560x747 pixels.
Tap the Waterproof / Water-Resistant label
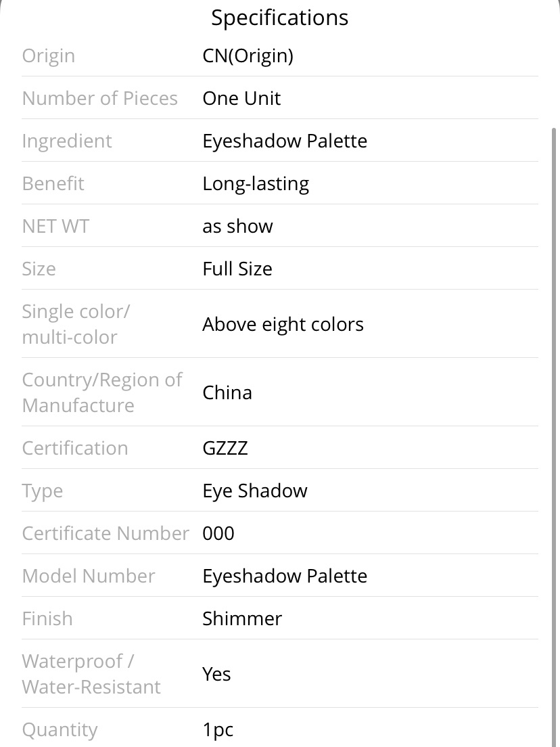tap(91, 674)
